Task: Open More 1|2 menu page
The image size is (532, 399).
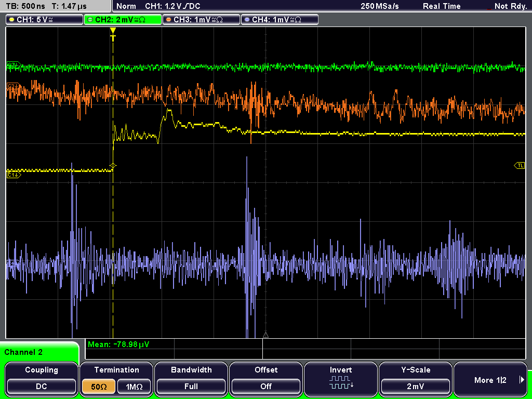Action: click(x=490, y=379)
